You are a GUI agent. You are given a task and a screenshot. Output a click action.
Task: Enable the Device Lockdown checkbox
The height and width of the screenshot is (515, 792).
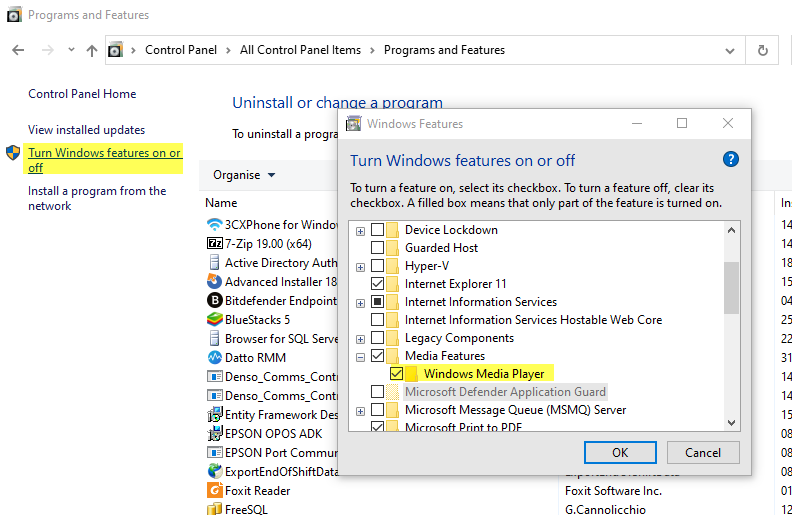377,230
